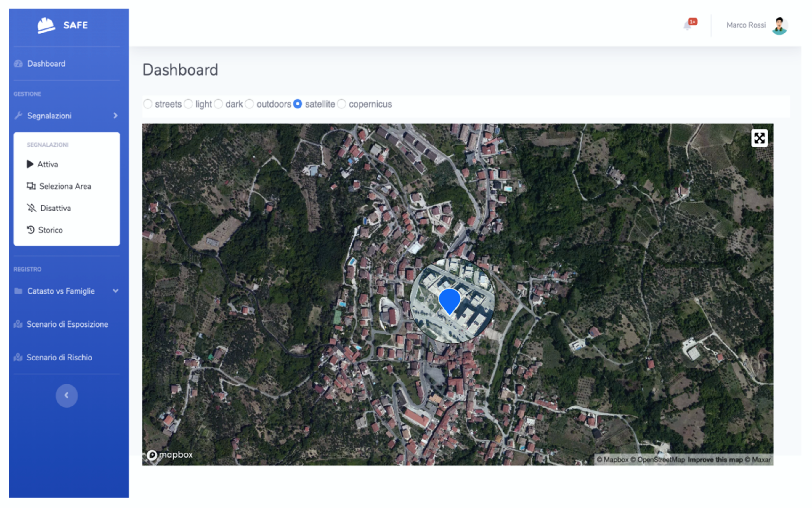
Task: Click the SAFE helmet logo icon
Action: coord(46,25)
